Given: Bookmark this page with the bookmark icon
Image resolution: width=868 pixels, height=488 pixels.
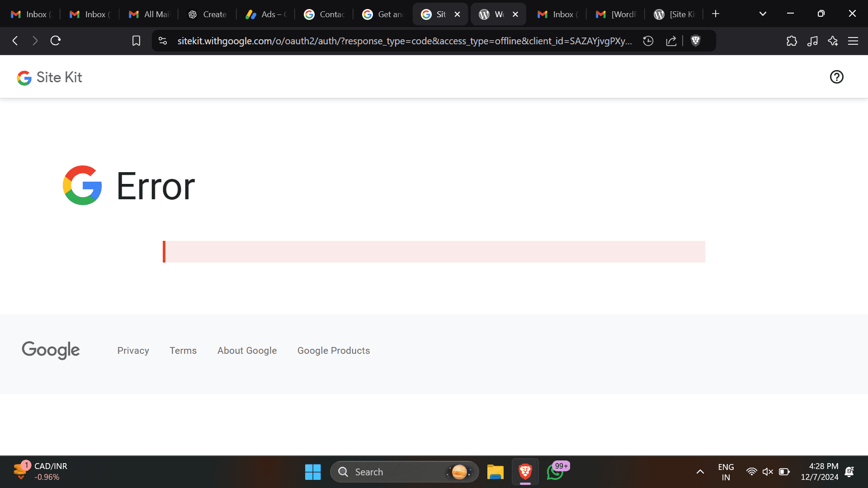Looking at the screenshot, I should 136,41.
